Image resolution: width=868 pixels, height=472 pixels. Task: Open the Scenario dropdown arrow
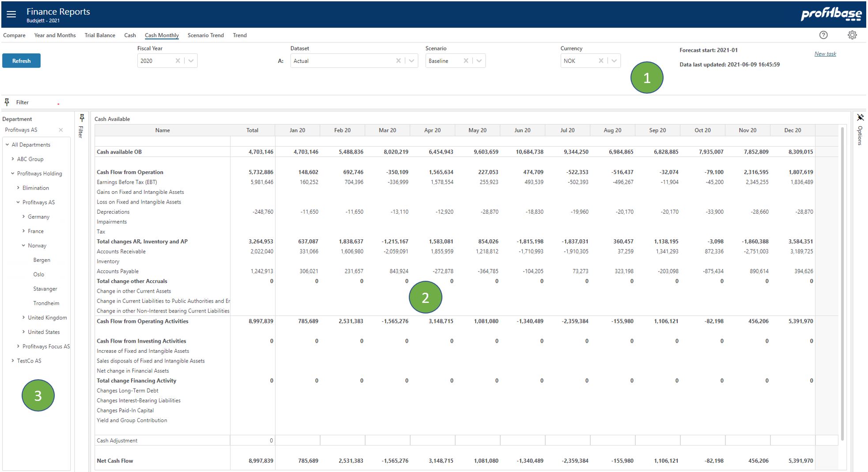pyautogui.click(x=479, y=61)
